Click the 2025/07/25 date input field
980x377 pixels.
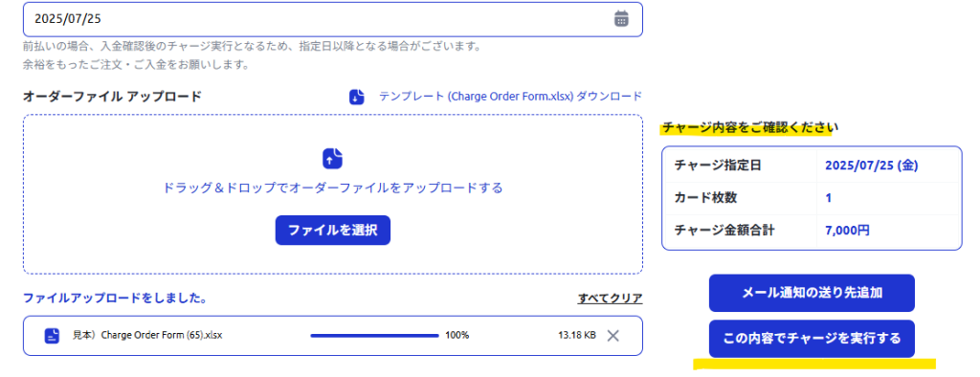(x=332, y=19)
